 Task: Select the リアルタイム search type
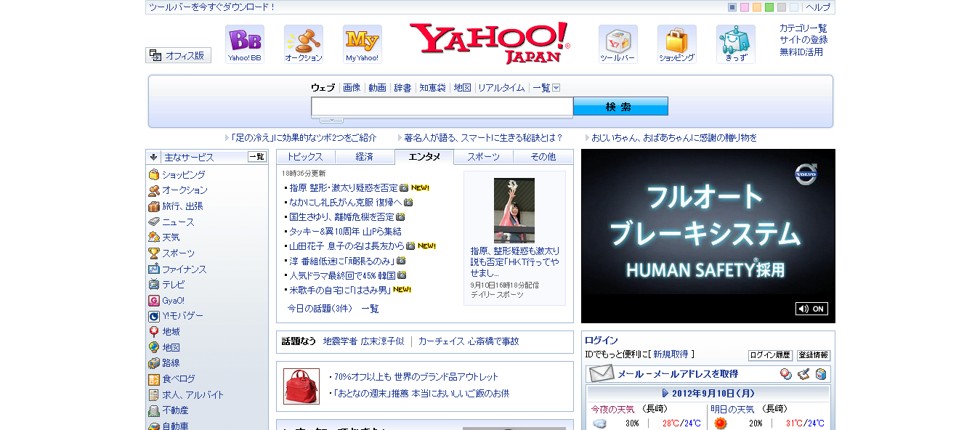point(501,88)
